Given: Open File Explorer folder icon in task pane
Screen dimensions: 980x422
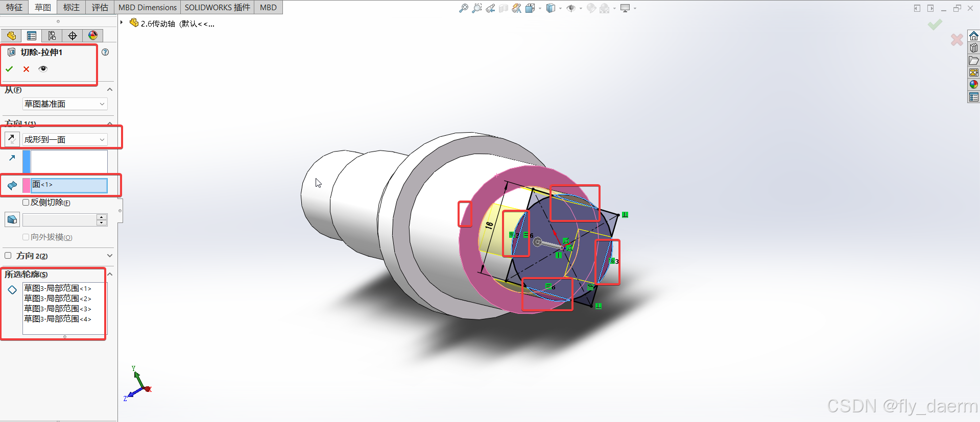Looking at the screenshot, I should 974,60.
